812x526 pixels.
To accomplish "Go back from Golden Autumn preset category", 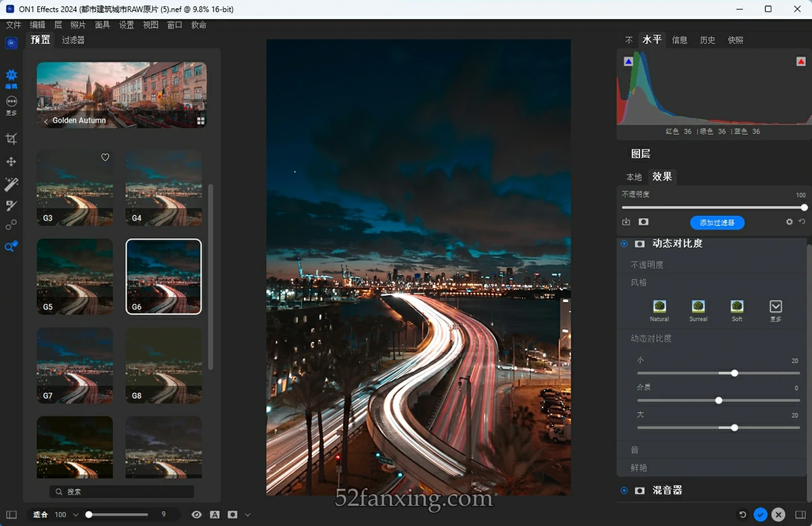I will [x=45, y=120].
